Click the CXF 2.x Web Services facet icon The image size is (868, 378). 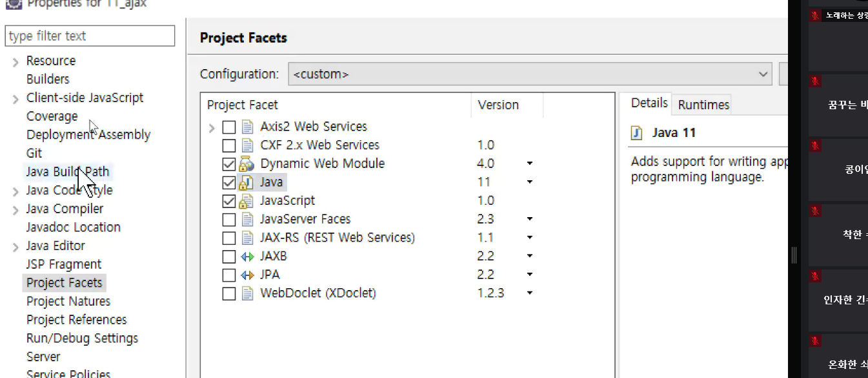[x=247, y=145]
